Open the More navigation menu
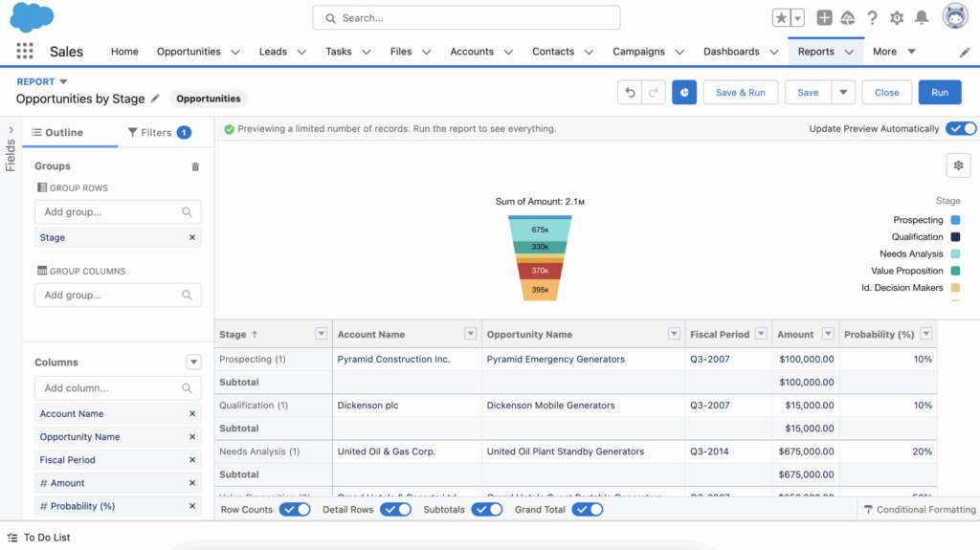The height and width of the screenshot is (550, 980). [894, 52]
